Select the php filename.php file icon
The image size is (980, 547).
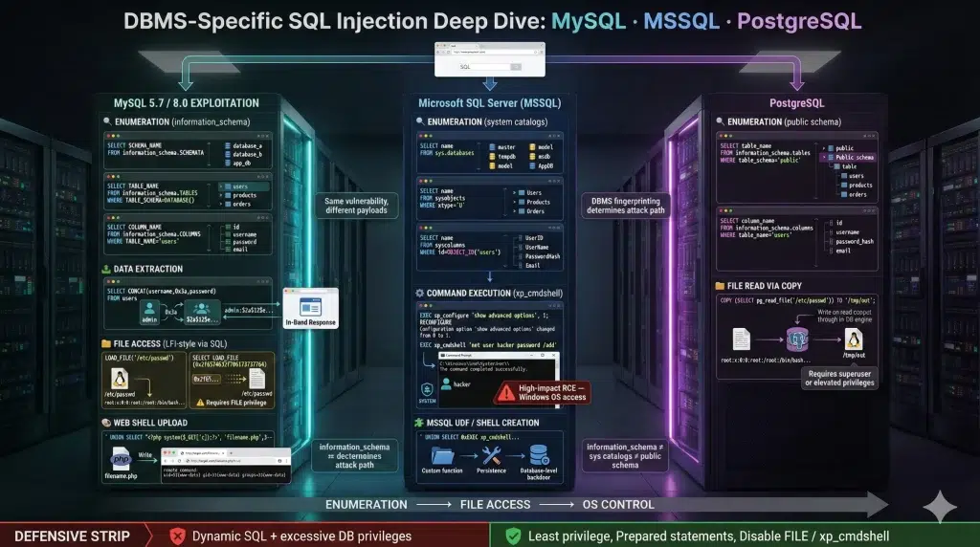tap(120, 460)
